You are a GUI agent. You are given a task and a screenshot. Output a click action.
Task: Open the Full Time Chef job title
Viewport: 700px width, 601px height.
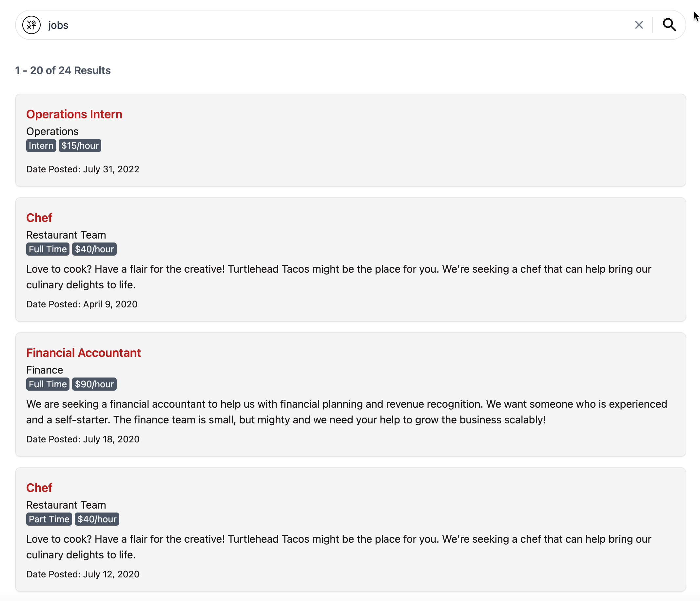39,218
